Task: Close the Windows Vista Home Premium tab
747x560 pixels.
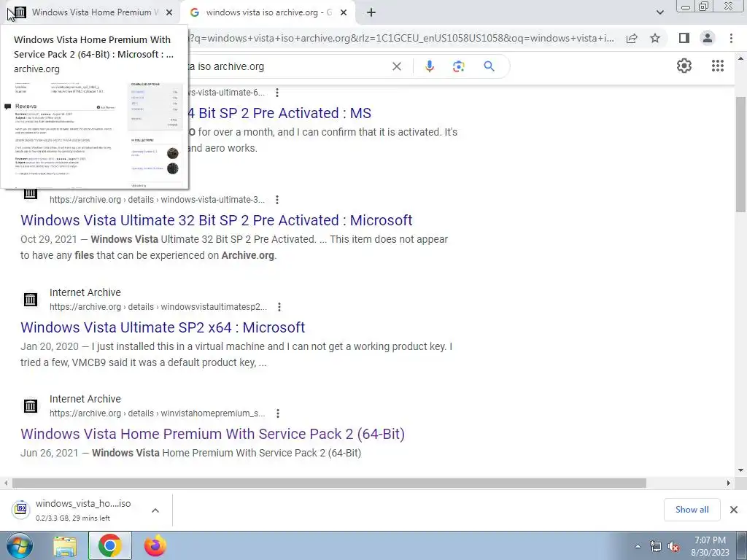Action: coord(169,13)
